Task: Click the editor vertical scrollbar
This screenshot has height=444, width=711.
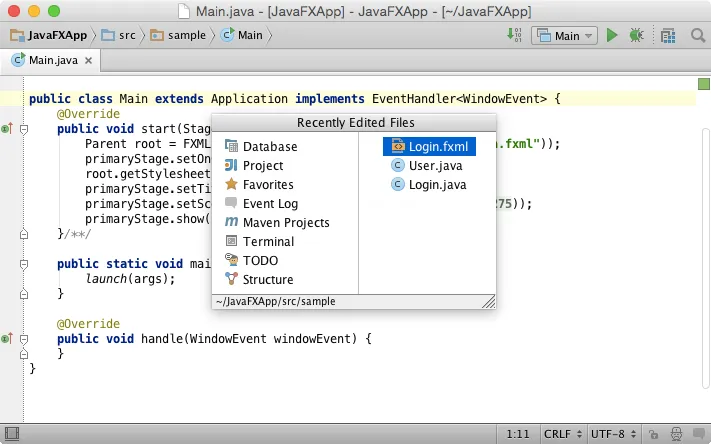Action: tap(706, 259)
